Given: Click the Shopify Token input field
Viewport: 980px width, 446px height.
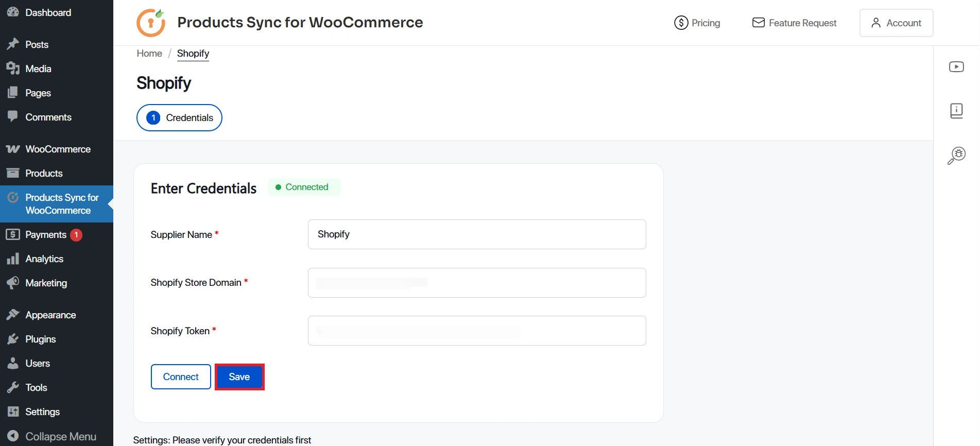Looking at the screenshot, I should pos(477,331).
